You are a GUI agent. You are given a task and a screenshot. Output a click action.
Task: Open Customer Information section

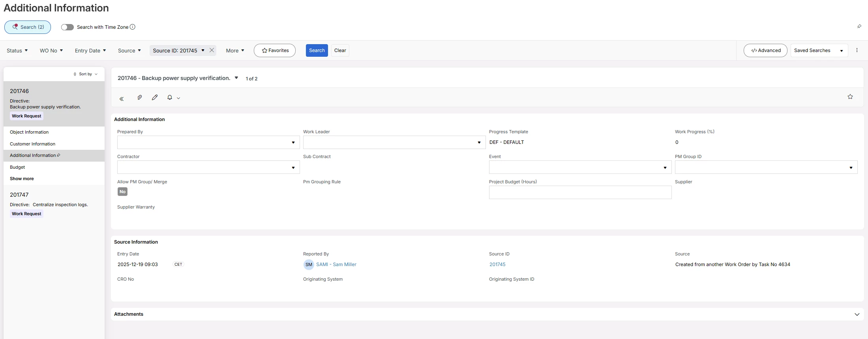click(x=32, y=144)
